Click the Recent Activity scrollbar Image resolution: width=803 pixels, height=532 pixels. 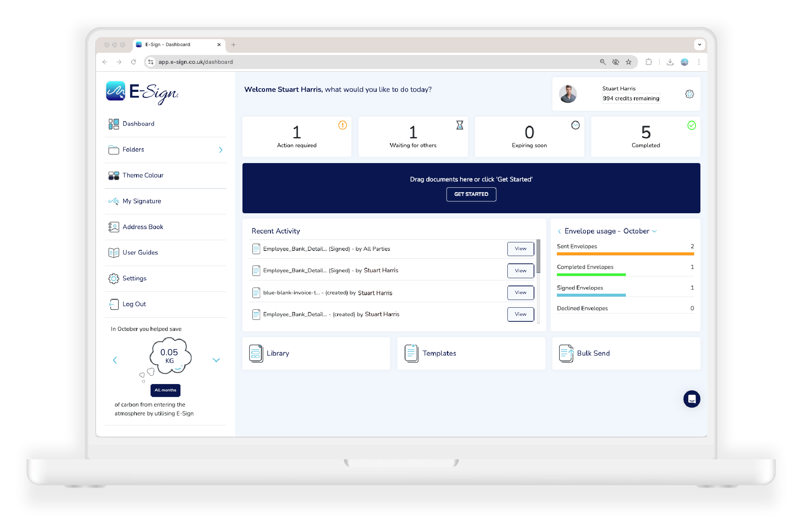click(538, 256)
